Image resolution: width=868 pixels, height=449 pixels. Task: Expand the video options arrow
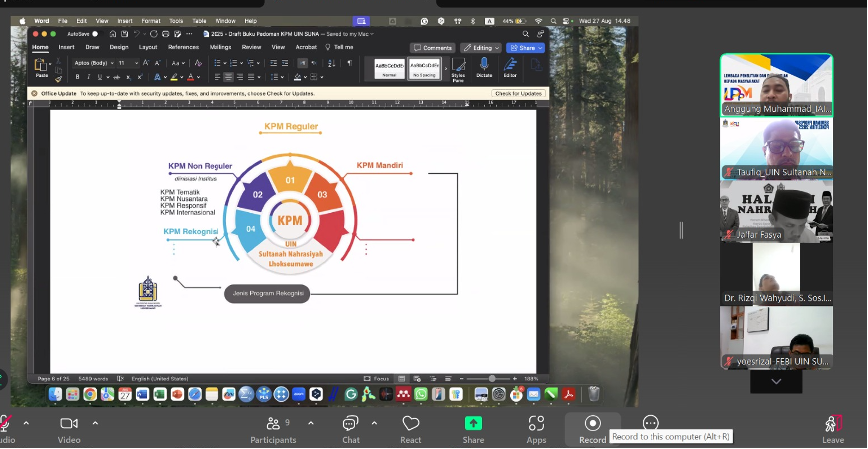coord(95,423)
